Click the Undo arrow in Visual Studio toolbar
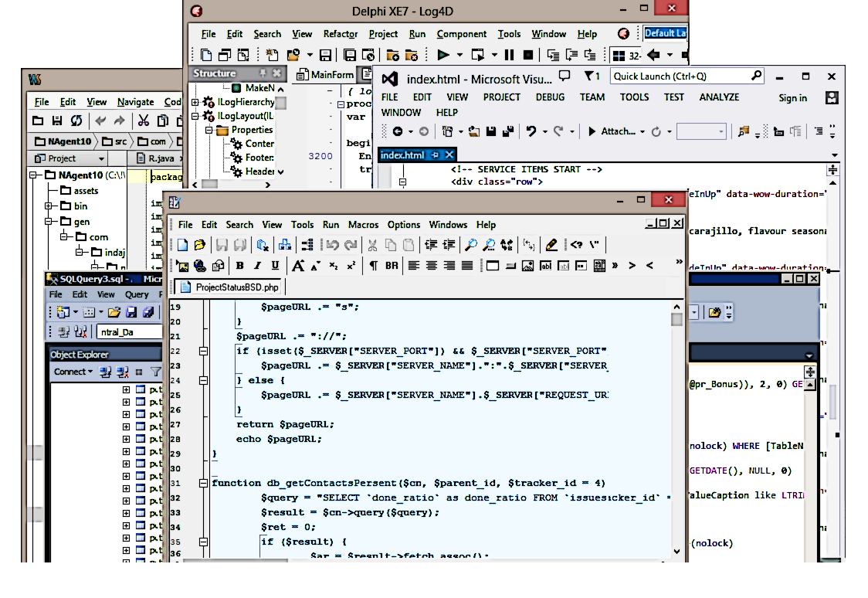The image size is (868, 598). pos(531,131)
